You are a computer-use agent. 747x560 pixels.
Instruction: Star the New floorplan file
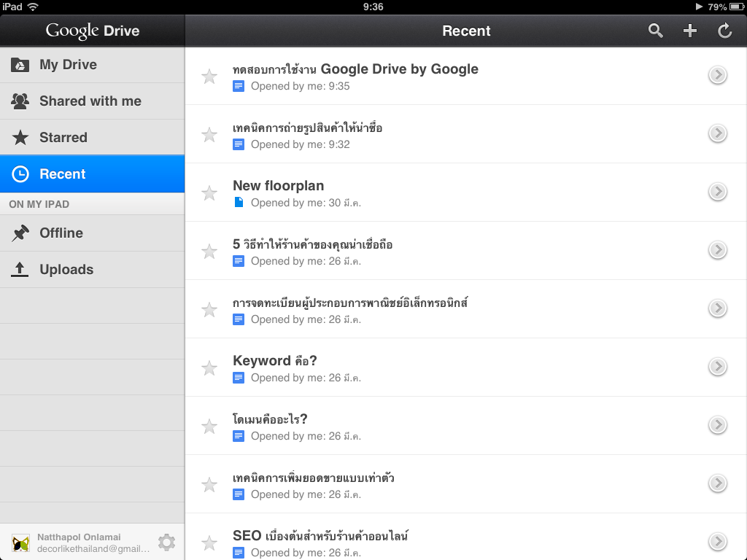209,192
